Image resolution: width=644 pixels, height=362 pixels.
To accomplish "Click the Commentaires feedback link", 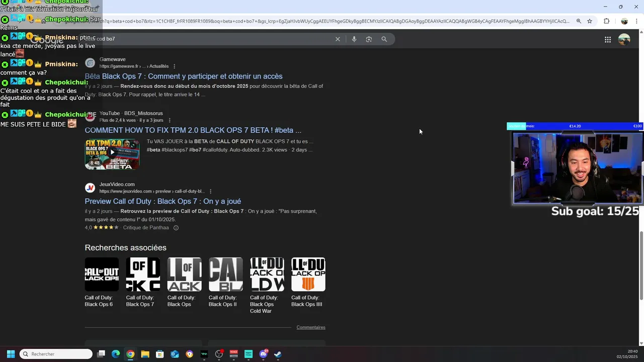I will pos(311,327).
